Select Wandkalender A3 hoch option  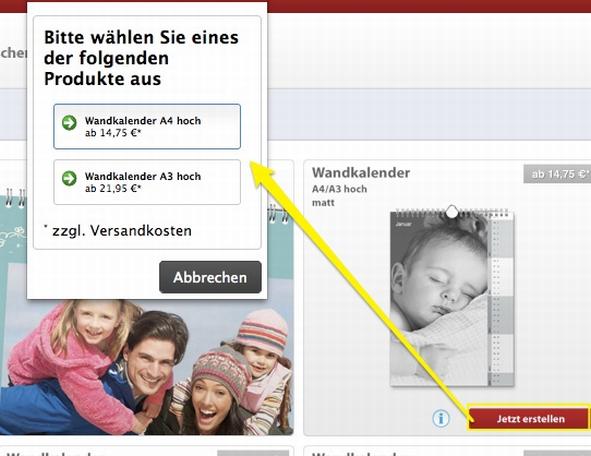coord(147,182)
